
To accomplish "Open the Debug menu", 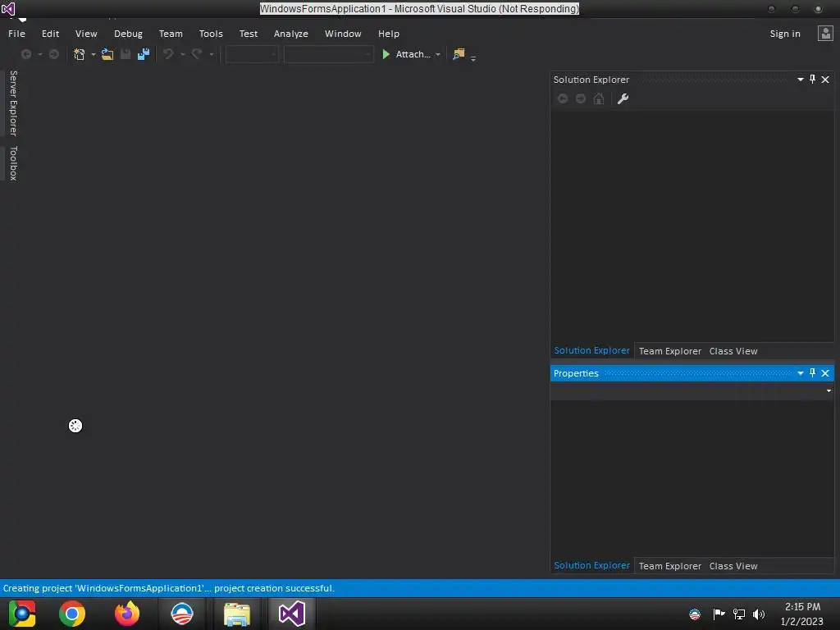I will coord(128,34).
